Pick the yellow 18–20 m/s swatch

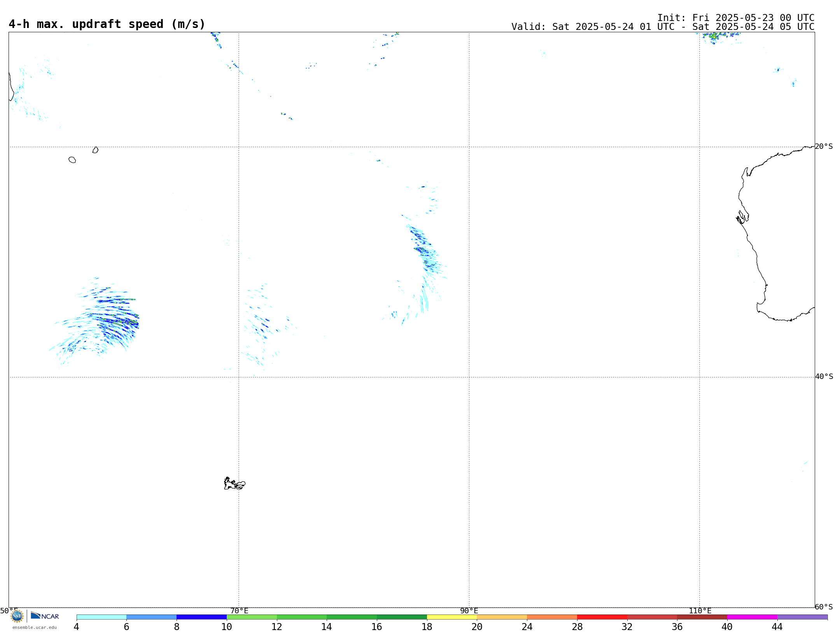452,617
